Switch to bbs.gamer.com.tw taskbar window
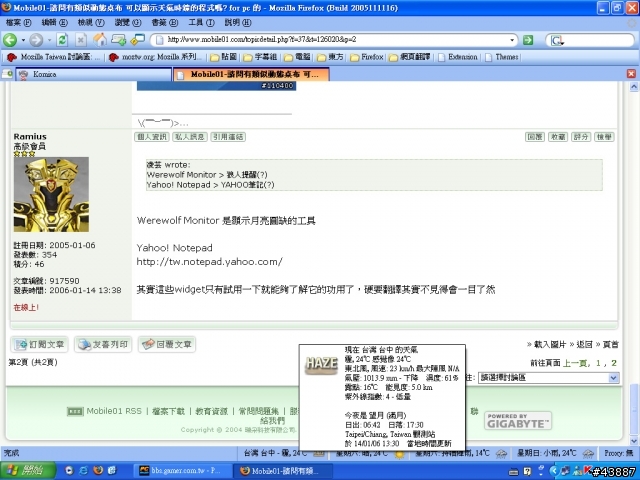 [183, 471]
